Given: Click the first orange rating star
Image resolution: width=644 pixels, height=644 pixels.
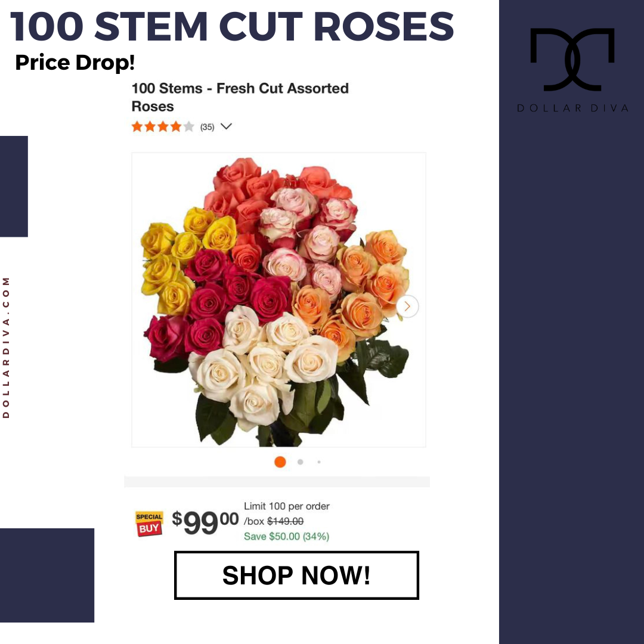Looking at the screenshot, I should click(x=137, y=126).
